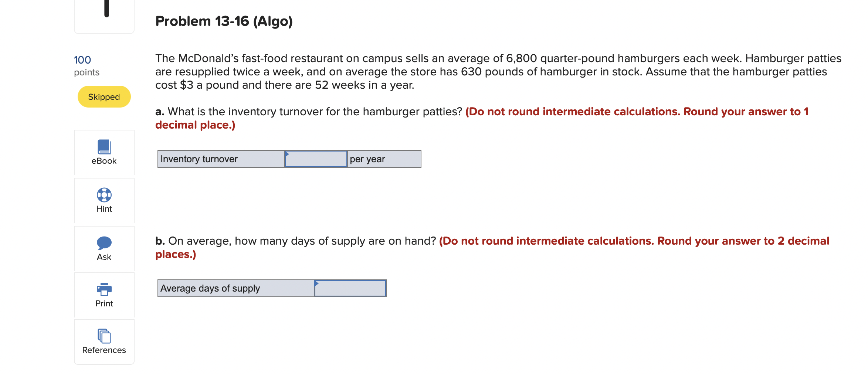Expand the Average days of supply field

point(349,288)
